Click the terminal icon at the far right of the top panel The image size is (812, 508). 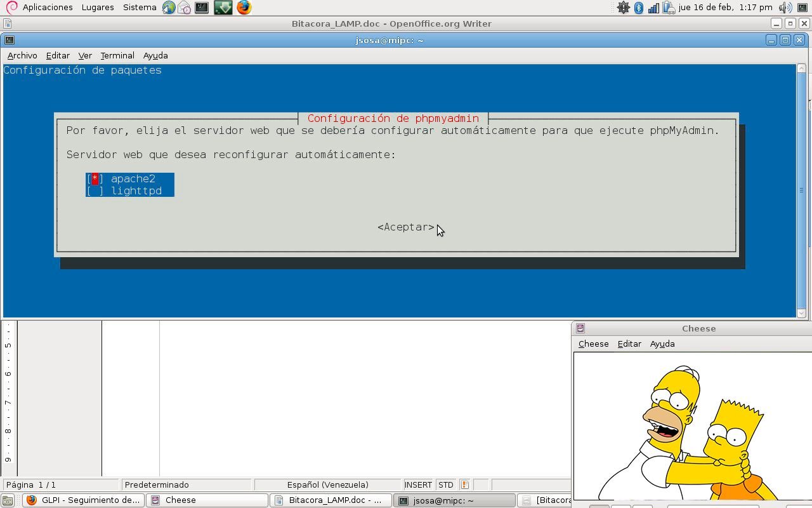[802, 8]
